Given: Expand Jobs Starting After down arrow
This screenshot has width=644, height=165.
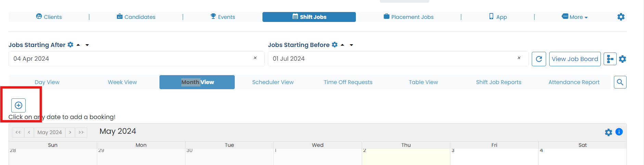Looking at the screenshot, I should pyautogui.click(x=87, y=45).
